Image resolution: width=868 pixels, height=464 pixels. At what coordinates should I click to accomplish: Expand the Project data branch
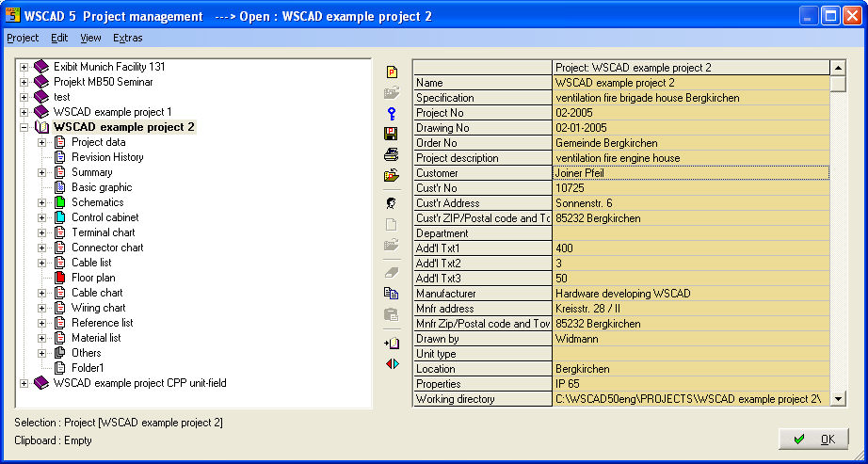coord(42,142)
